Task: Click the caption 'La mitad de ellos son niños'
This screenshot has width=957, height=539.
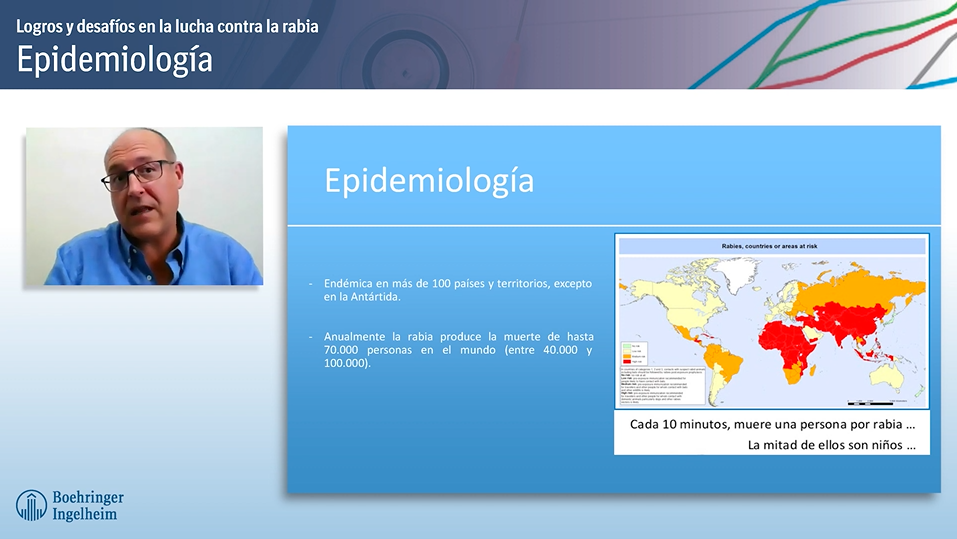Action: click(831, 445)
